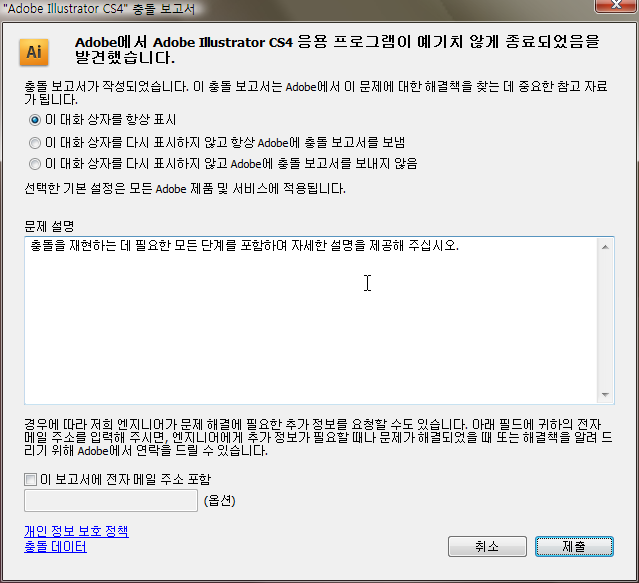Click inside the 문제 설명 text area

(311, 321)
